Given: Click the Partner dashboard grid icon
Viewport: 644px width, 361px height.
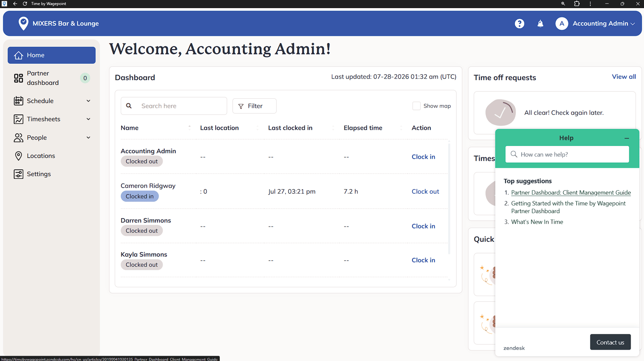Looking at the screenshot, I should point(18,78).
